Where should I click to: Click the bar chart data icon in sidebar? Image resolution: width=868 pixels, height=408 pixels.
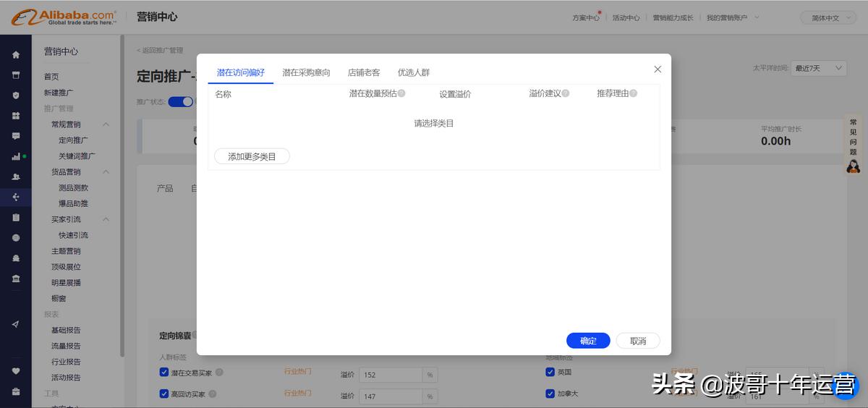[16, 156]
